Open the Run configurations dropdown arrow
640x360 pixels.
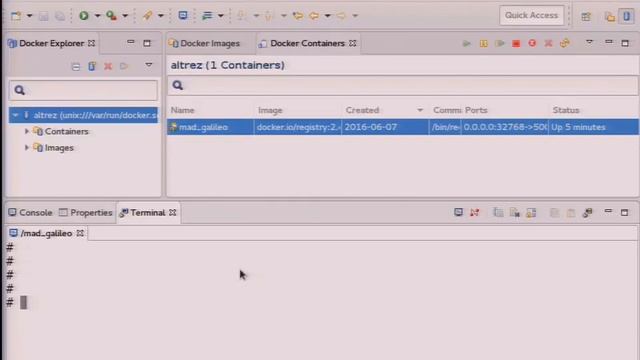[x=98, y=16]
